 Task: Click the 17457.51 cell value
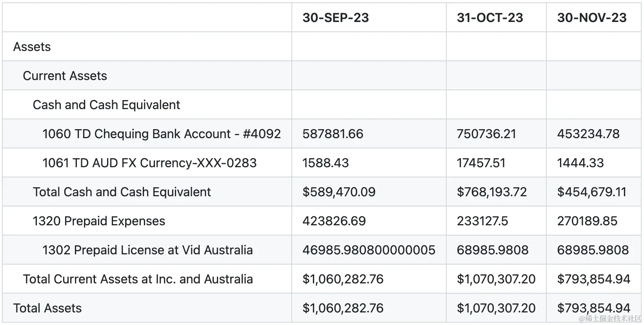point(481,163)
